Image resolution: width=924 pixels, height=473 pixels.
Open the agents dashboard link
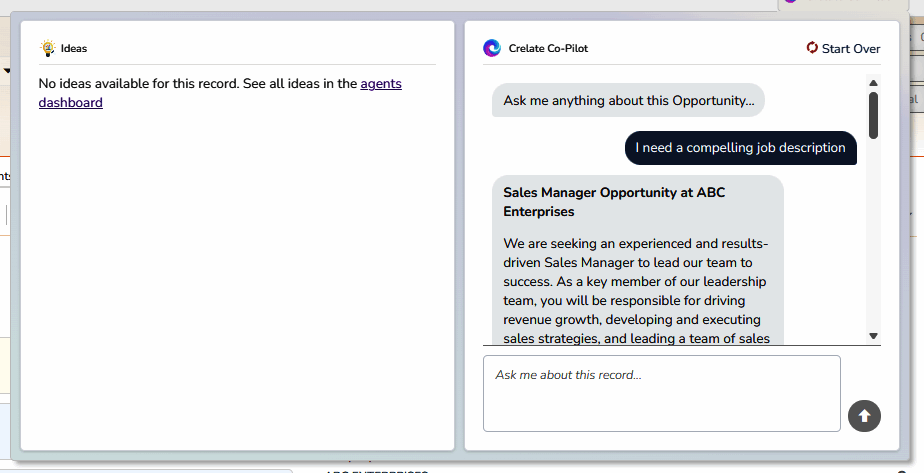tap(380, 84)
